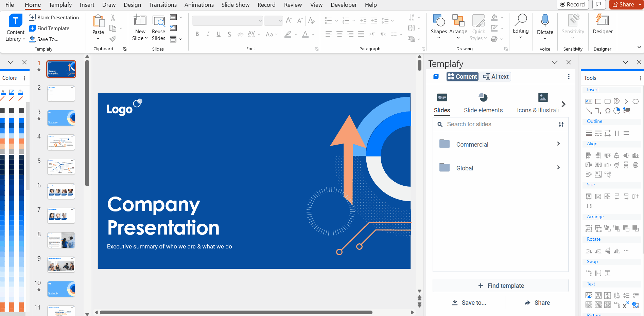
Task: Open the New Slide layout dropdown
Action: click(146, 38)
